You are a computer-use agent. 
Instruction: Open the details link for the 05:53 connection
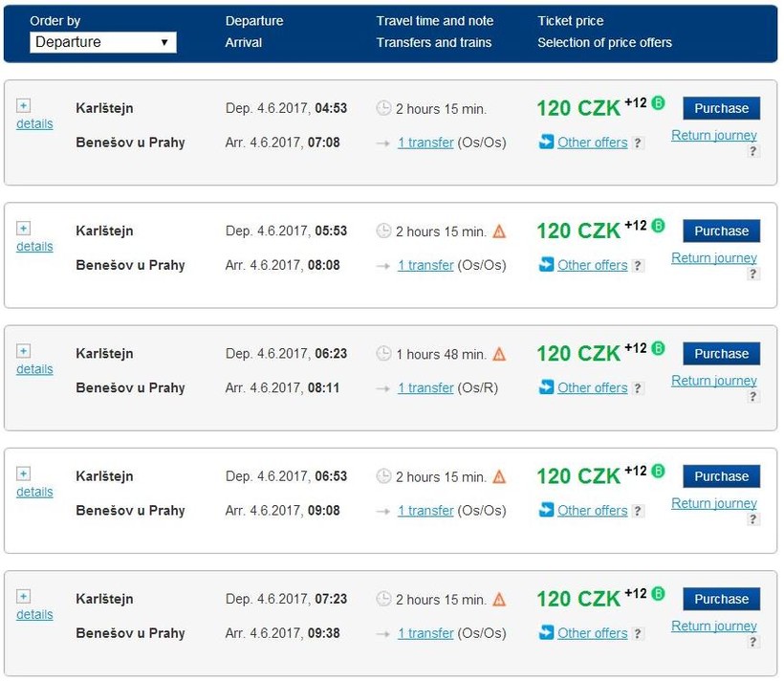(x=34, y=247)
